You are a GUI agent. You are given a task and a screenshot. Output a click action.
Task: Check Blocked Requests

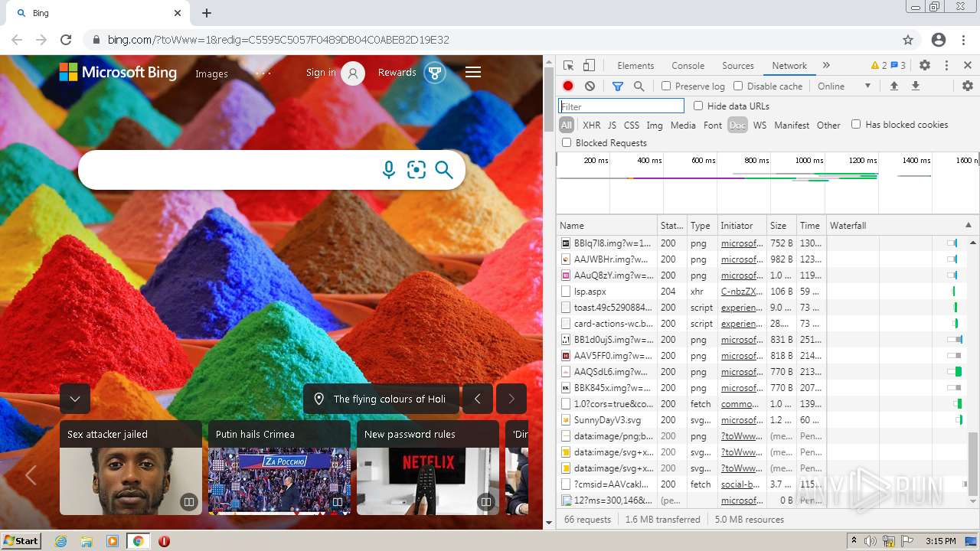click(567, 143)
